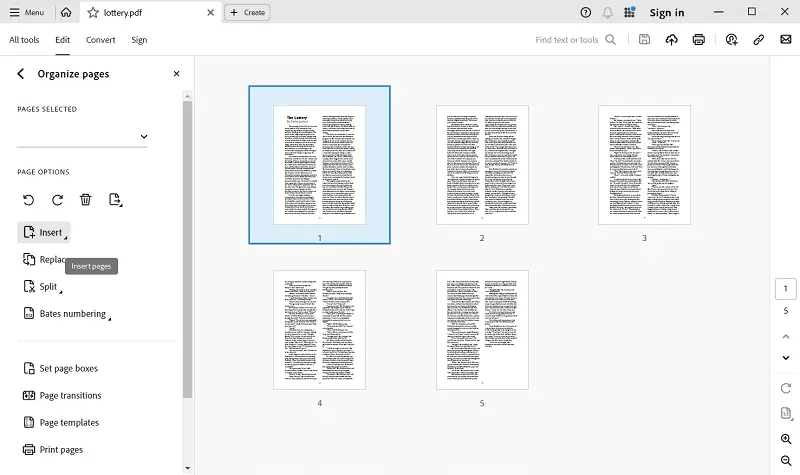Click the panel scroll down arrow
This screenshot has width=800, height=475.
coord(187,468)
